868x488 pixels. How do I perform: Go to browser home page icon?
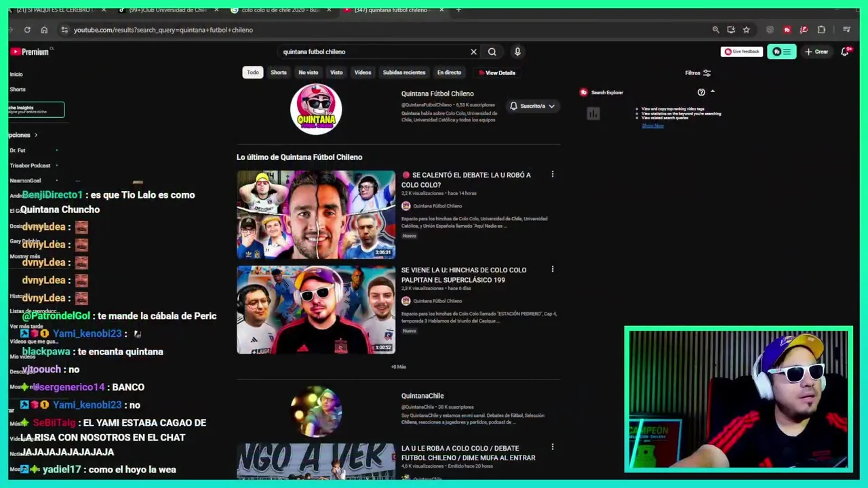(x=44, y=30)
